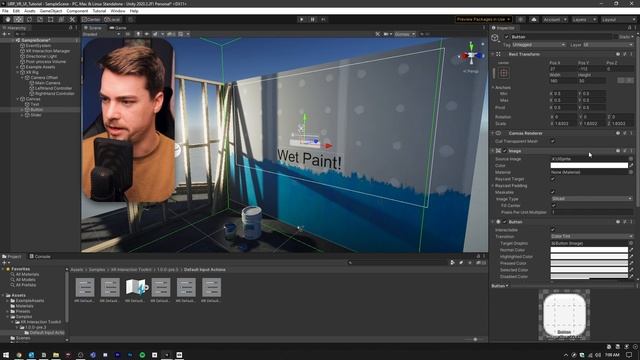Image resolution: width=640 pixels, height=360 pixels.
Task: Toggle Fill Center checkbox
Action: (x=553, y=205)
